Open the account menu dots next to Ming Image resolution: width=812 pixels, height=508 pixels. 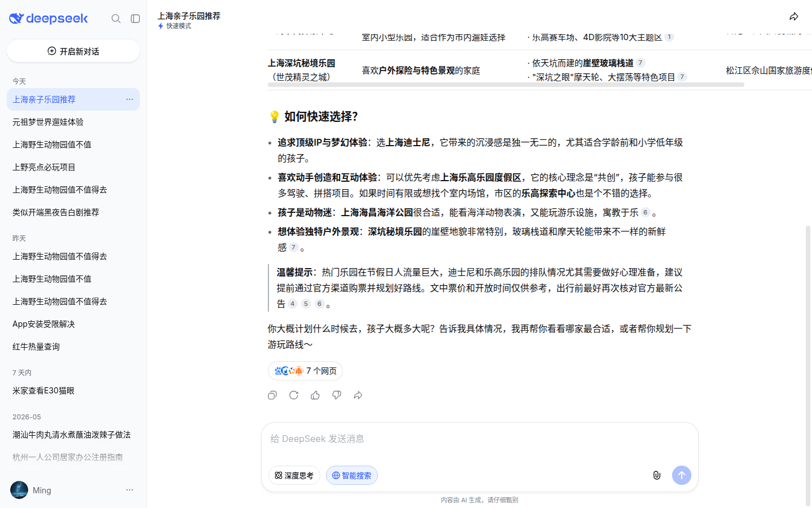(x=130, y=490)
